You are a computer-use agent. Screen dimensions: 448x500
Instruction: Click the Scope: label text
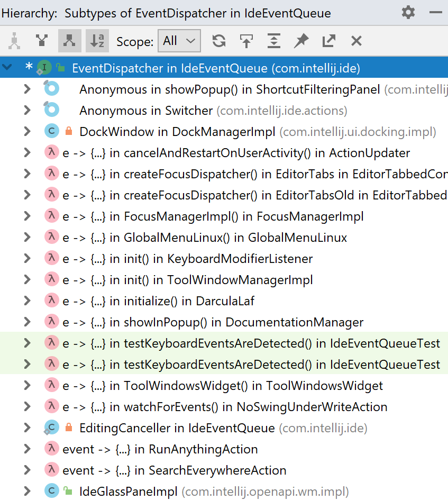tap(135, 41)
